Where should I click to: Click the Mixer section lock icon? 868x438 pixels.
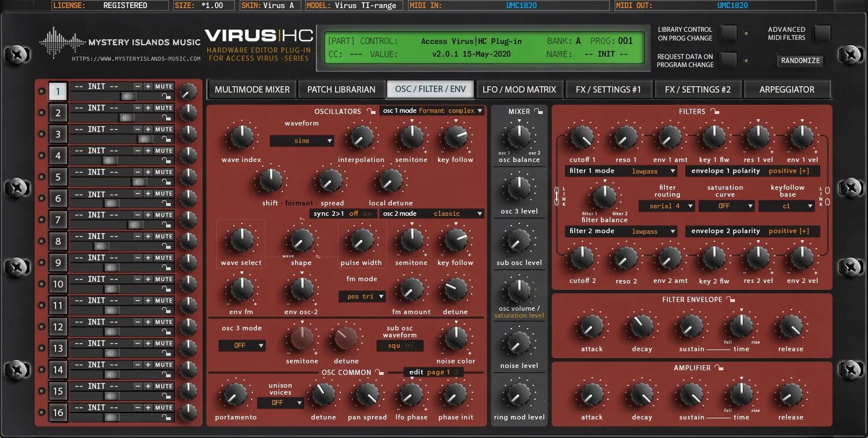coord(539,111)
